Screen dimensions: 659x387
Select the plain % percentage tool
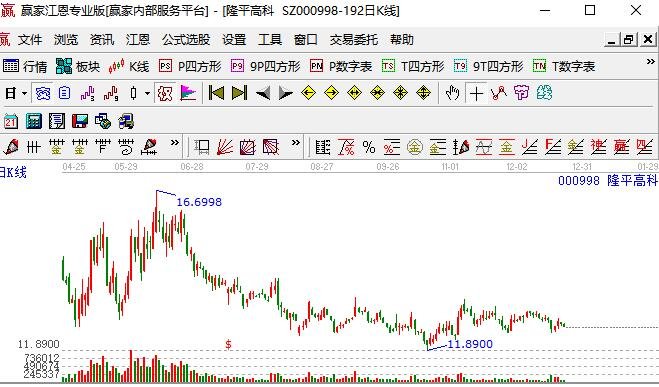coord(369,147)
